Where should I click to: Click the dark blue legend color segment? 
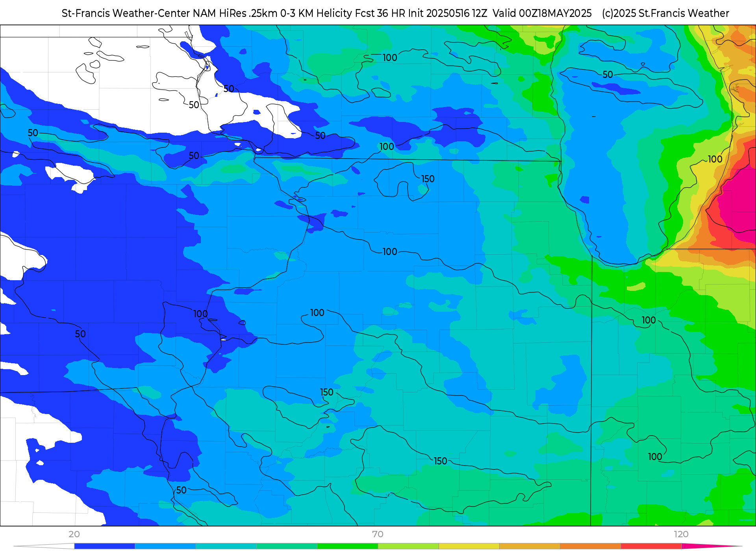click(104, 546)
